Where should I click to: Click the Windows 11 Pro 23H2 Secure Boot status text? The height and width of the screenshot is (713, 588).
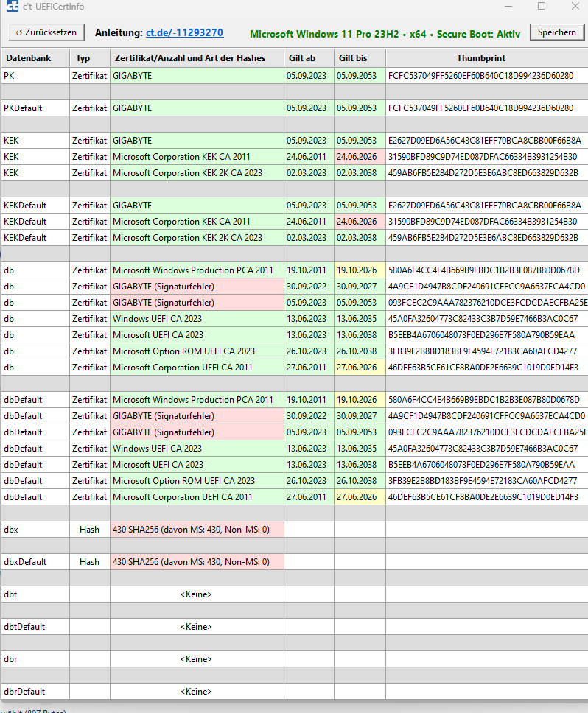coord(385,34)
